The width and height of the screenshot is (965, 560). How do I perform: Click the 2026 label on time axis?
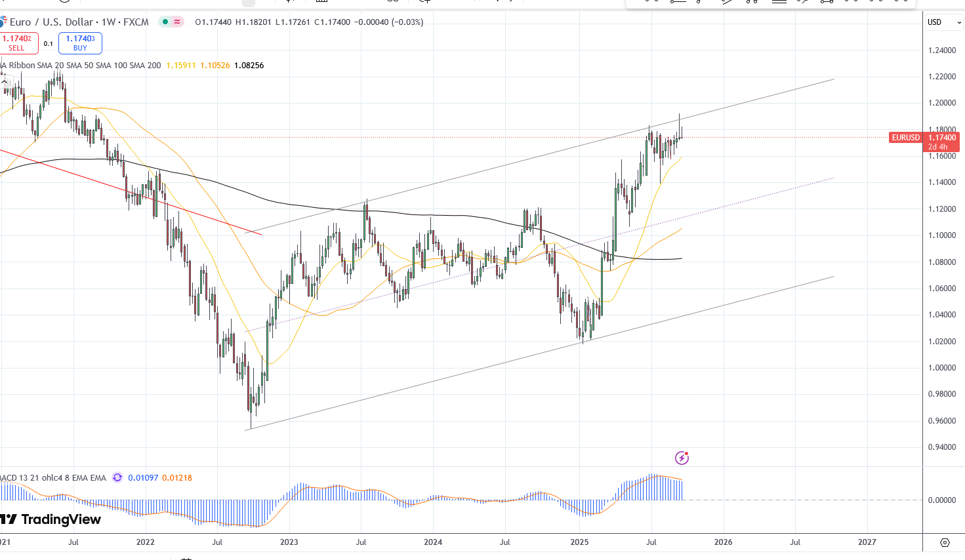(723, 542)
